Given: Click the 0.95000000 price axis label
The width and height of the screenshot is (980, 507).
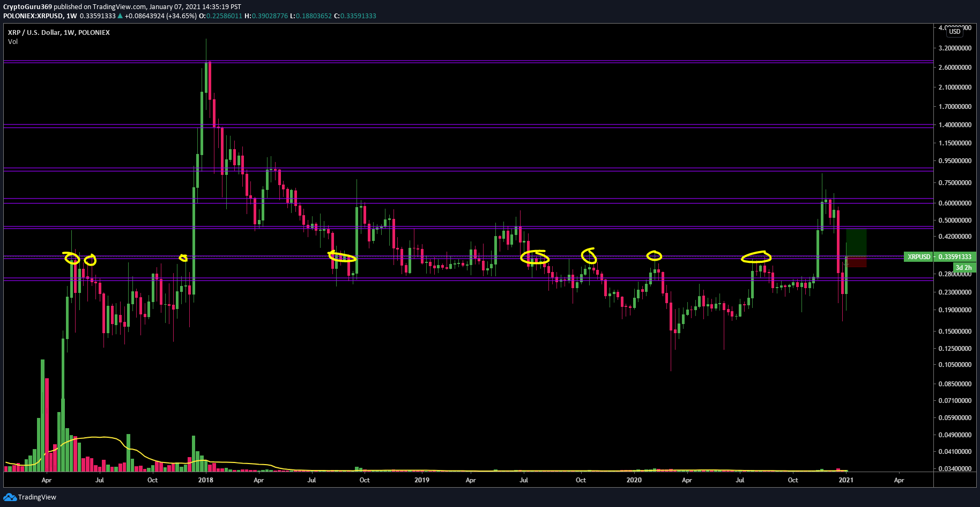Looking at the screenshot, I should 955,161.
